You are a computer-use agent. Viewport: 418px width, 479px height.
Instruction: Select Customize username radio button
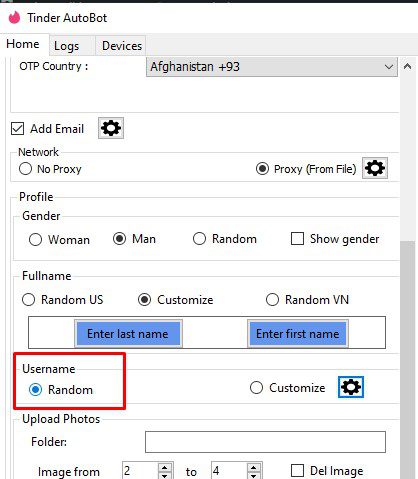[x=256, y=388]
